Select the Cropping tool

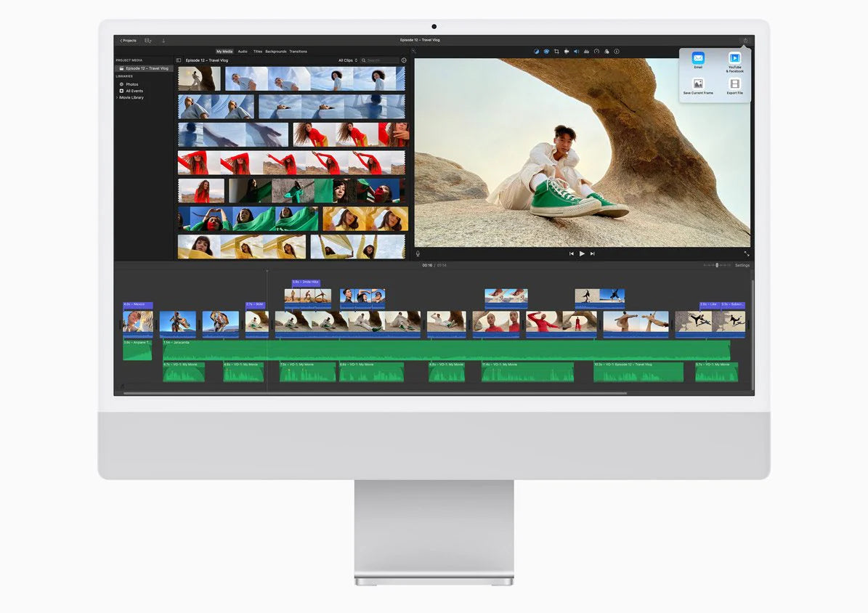pyautogui.click(x=556, y=52)
